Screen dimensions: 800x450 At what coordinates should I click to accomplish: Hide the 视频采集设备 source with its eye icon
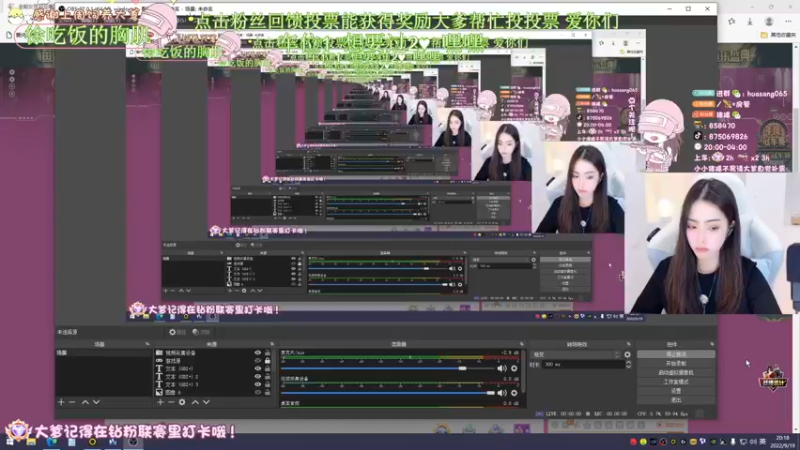(258, 353)
